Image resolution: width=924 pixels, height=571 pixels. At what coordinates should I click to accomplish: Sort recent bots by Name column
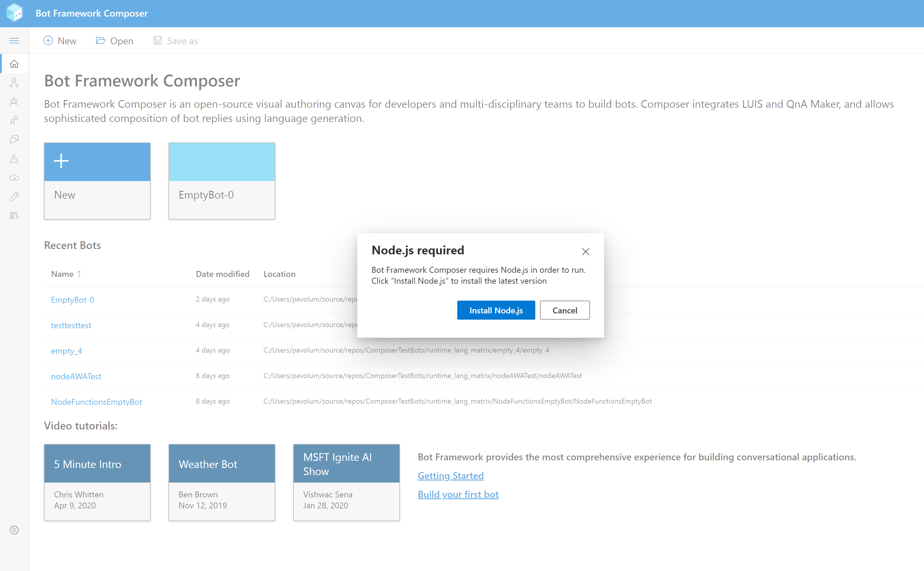63,274
